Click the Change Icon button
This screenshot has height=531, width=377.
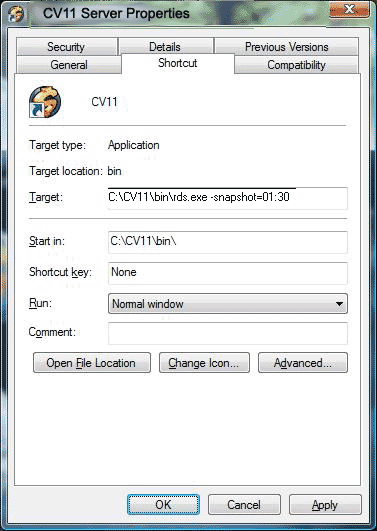(x=204, y=363)
